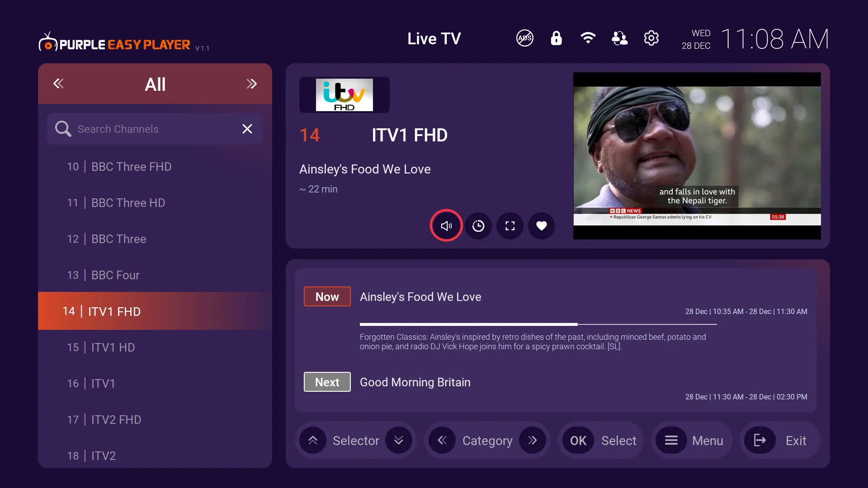Select channel 10 BBC Three FHD
868x488 pixels.
click(155, 167)
